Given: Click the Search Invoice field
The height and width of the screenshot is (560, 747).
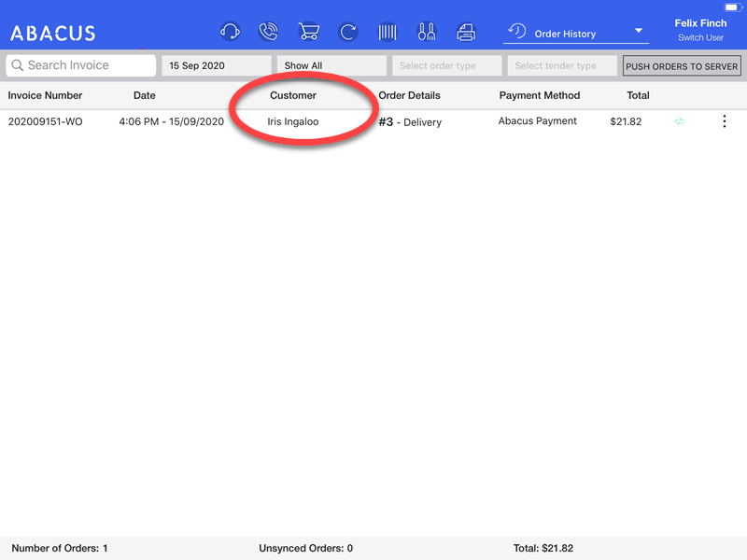Looking at the screenshot, I should (x=81, y=65).
